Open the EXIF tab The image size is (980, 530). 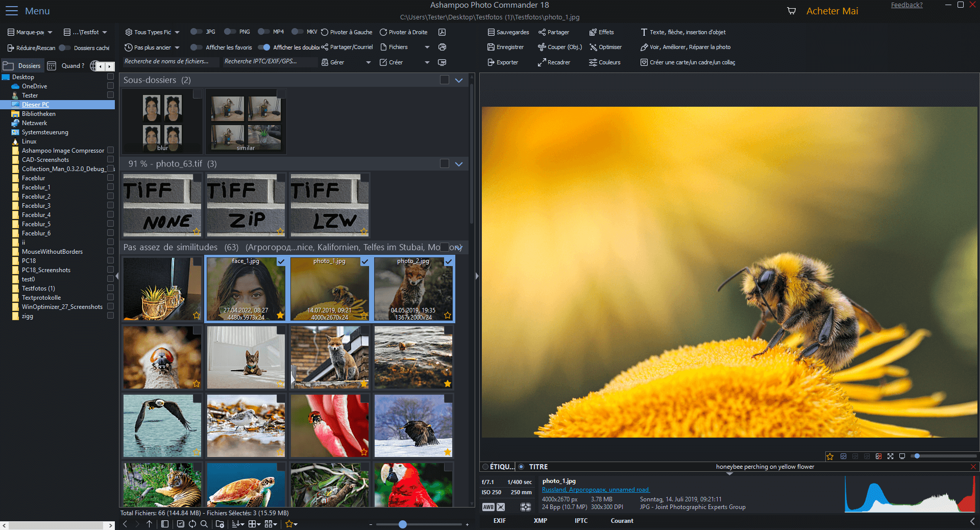pos(499,521)
